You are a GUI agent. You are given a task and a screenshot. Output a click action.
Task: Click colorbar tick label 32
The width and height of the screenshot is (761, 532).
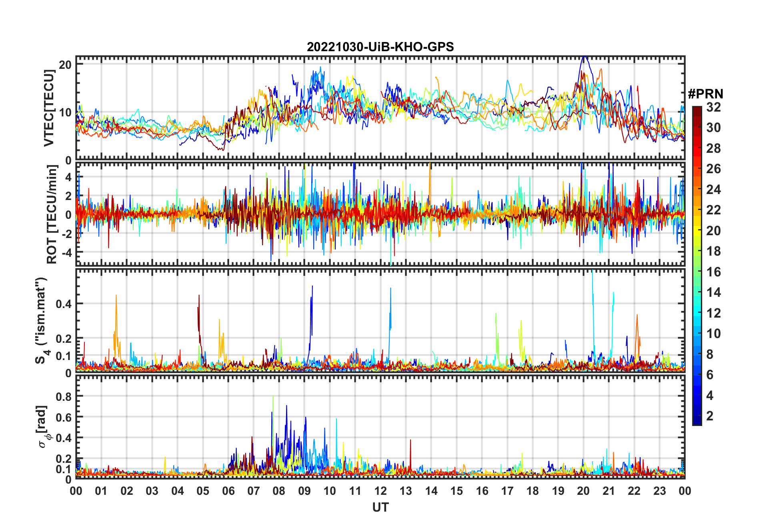713,107
